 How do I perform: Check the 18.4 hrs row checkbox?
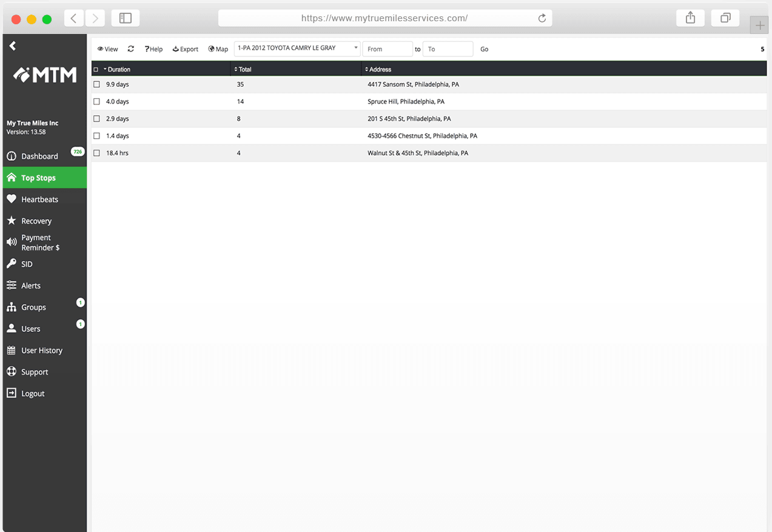click(x=96, y=153)
